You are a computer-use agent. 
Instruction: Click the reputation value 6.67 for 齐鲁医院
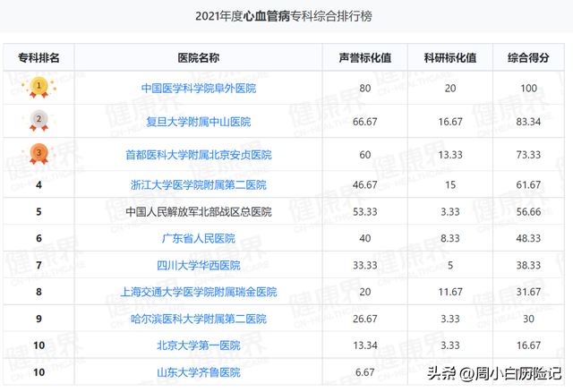coord(365,372)
